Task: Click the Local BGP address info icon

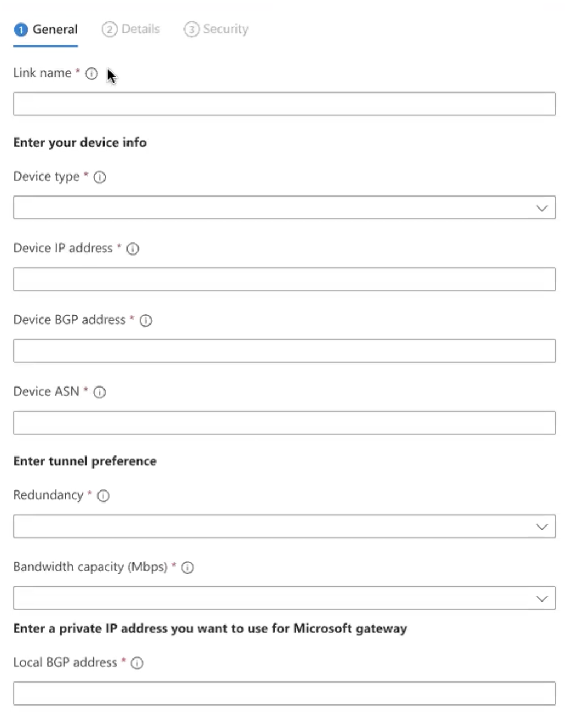Action: click(x=137, y=663)
